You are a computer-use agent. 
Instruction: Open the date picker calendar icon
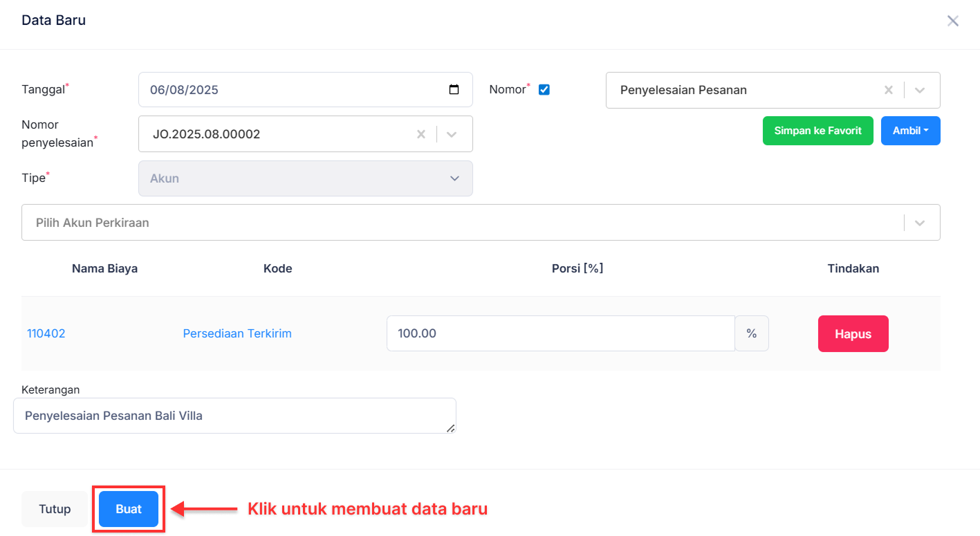tap(454, 89)
